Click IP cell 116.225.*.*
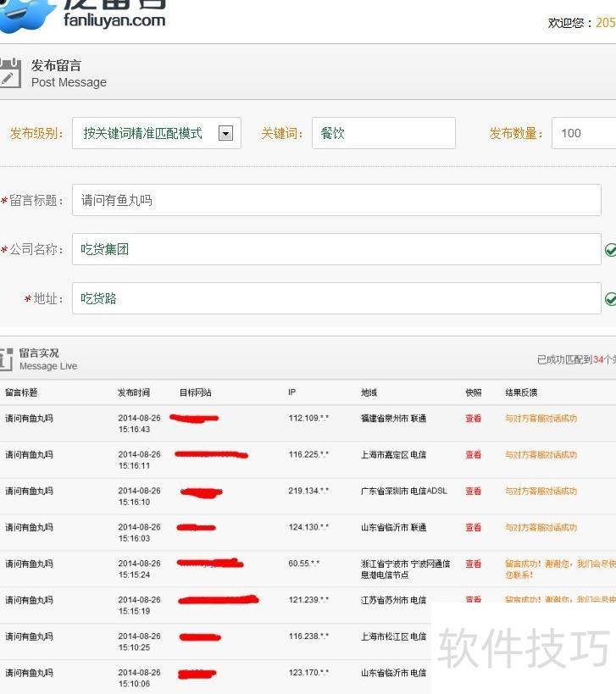This screenshot has height=694, width=616. [x=308, y=454]
